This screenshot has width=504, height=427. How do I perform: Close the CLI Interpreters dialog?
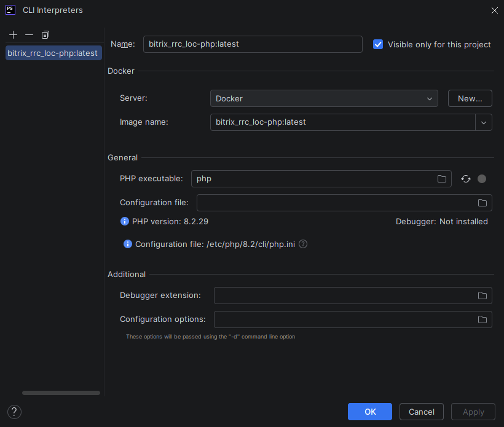(494, 10)
